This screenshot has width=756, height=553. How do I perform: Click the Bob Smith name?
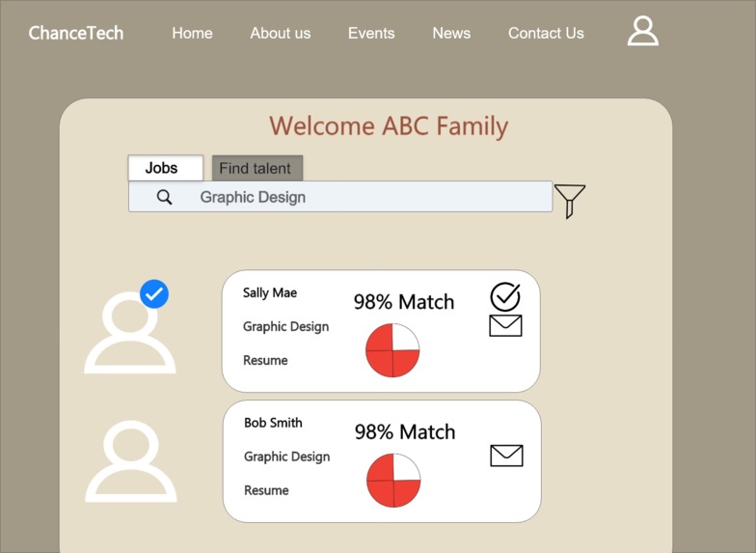(273, 423)
